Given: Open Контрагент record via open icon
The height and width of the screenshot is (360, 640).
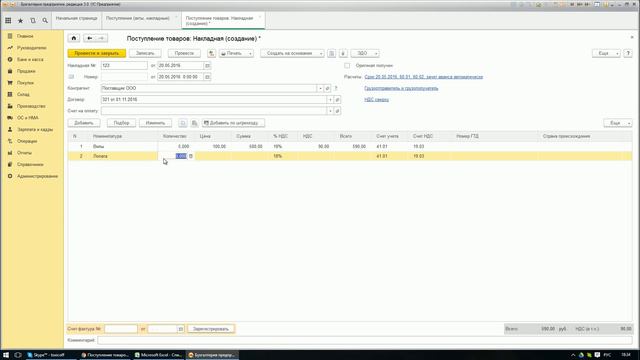Looking at the screenshot, I should [327, 89].
